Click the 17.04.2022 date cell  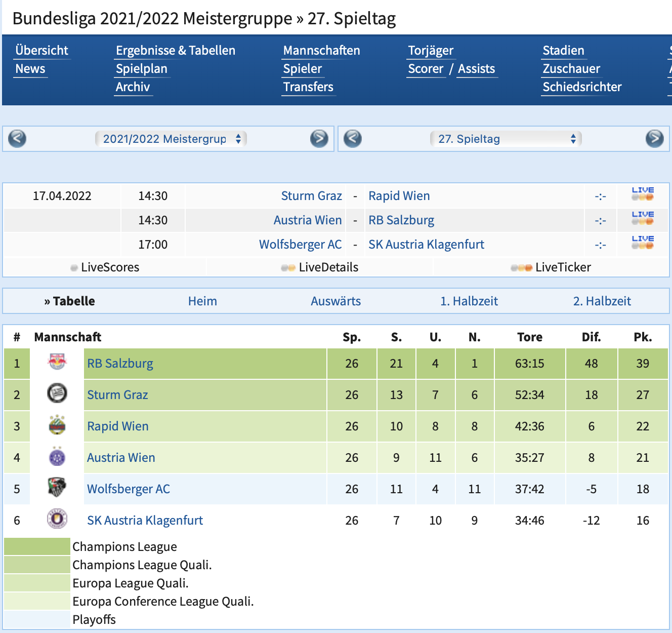coord(62,196)
